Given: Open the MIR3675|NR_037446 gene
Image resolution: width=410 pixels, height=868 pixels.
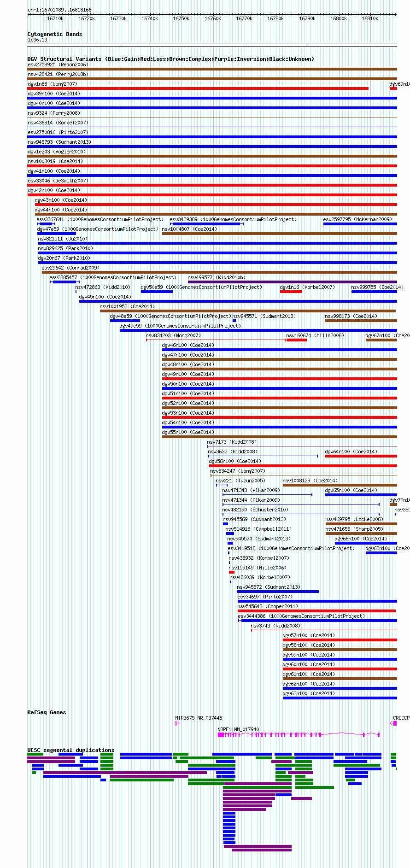Looking at the screenshot, I should tap(199, 718).
